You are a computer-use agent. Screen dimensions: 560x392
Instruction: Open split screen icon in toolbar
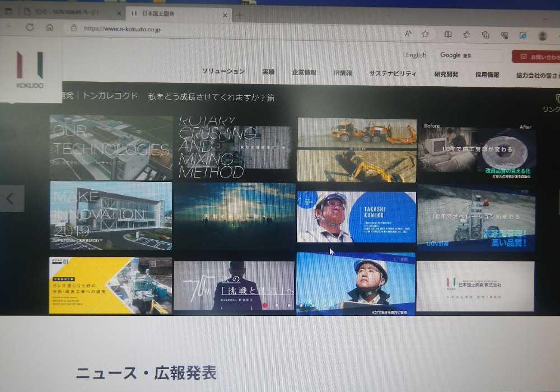coord(447,34)
